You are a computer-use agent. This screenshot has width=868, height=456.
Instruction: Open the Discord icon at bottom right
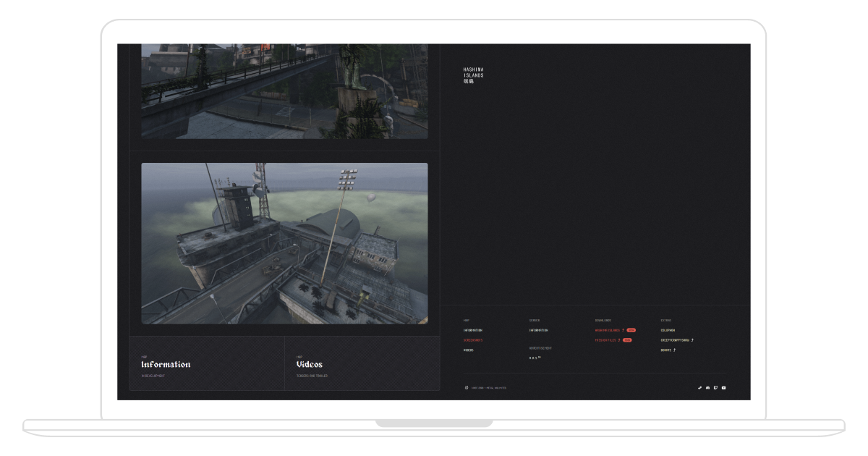point(707,388)
